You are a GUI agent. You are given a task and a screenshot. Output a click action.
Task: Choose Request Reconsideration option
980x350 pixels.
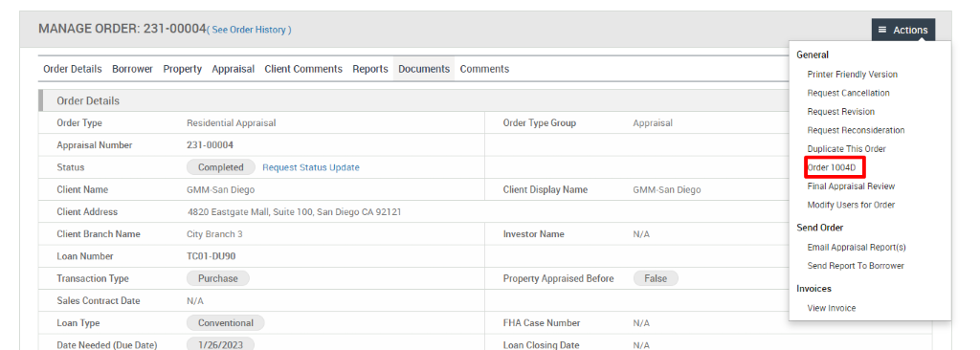pyautogui.click(x=856, y=131)
